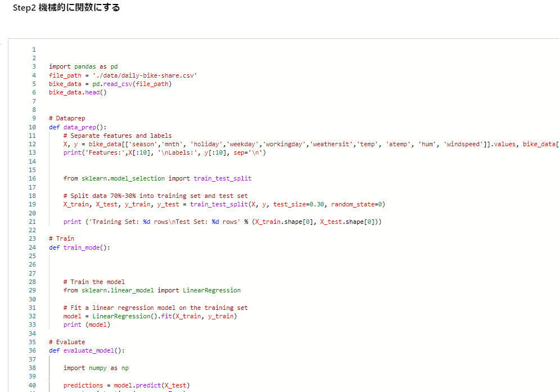The image size is (559, 392).
Task: Click the 'print (model)' line
Action: [x=87, y=325]
